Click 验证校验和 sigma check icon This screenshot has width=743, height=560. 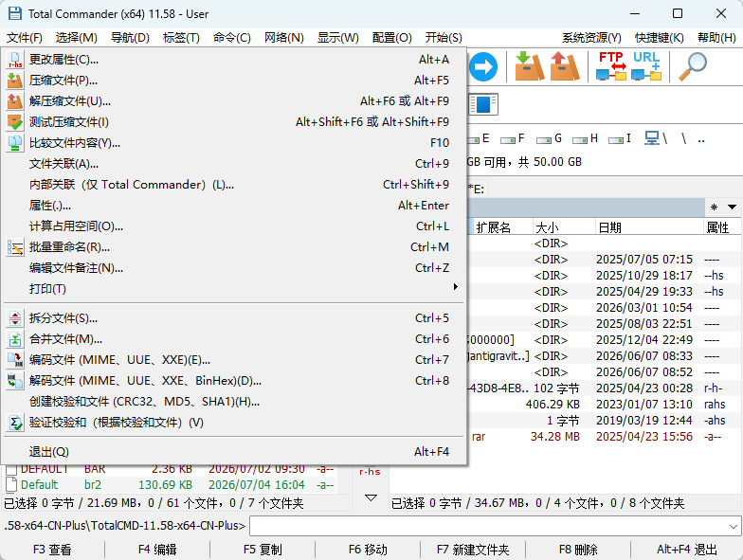(15, 423)
